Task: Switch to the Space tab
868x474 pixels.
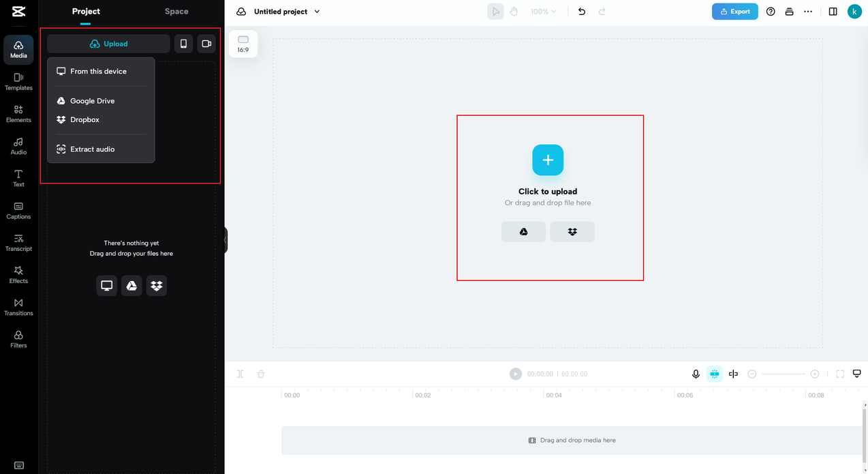Action: (x=176, y=12)
